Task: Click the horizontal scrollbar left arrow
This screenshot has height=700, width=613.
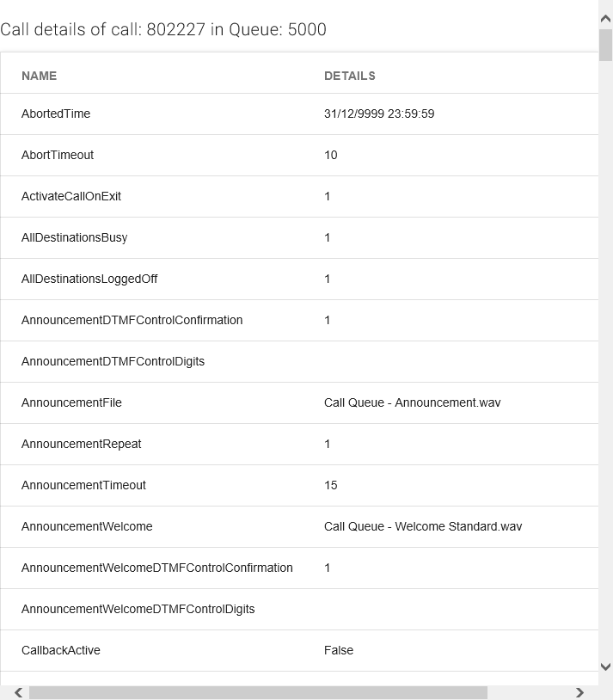Action: point(19,692)
